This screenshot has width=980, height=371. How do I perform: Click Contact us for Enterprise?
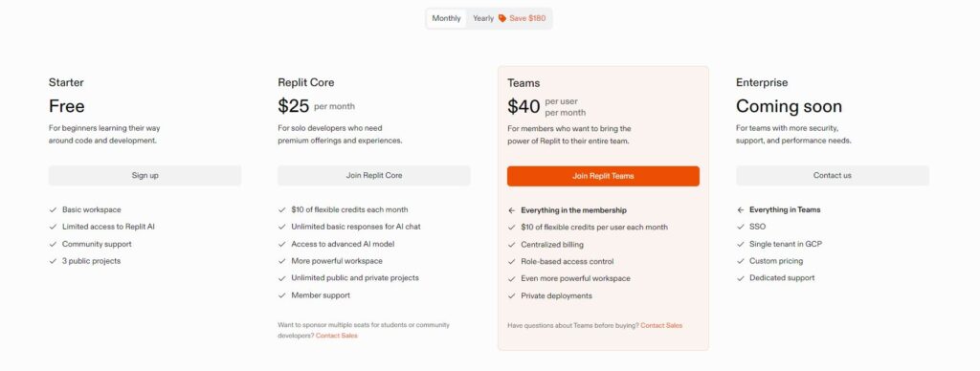pyautogui.click(x=833, y=176)
